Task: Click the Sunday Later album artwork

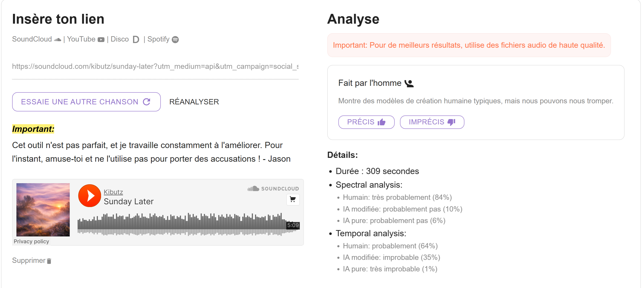Action: point(43,210)
